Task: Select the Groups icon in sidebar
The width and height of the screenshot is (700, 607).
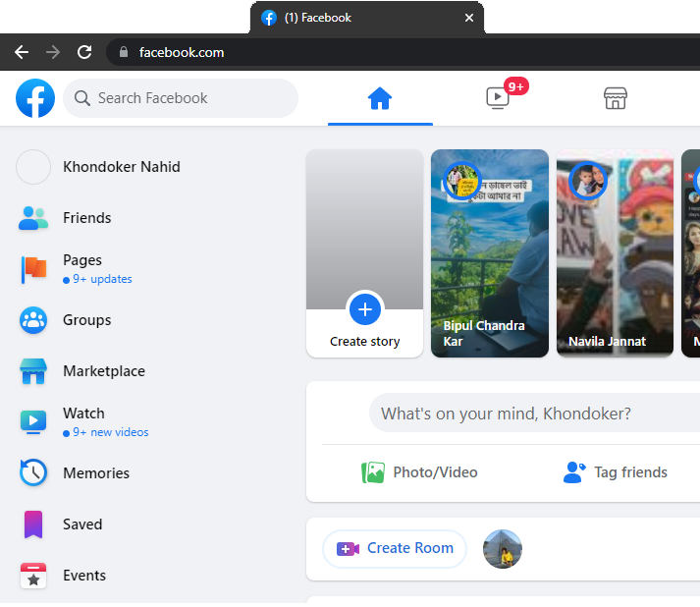Action: coord(33,320)
